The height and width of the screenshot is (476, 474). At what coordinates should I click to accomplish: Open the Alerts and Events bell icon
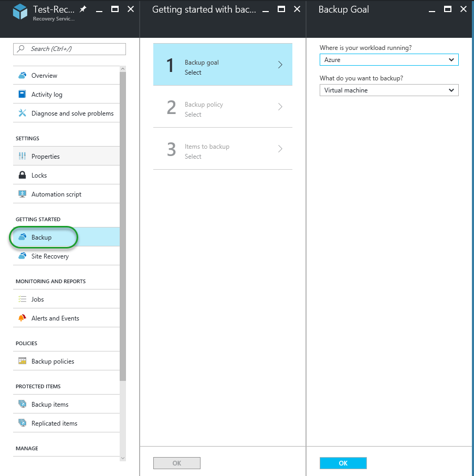coord(22,317)
